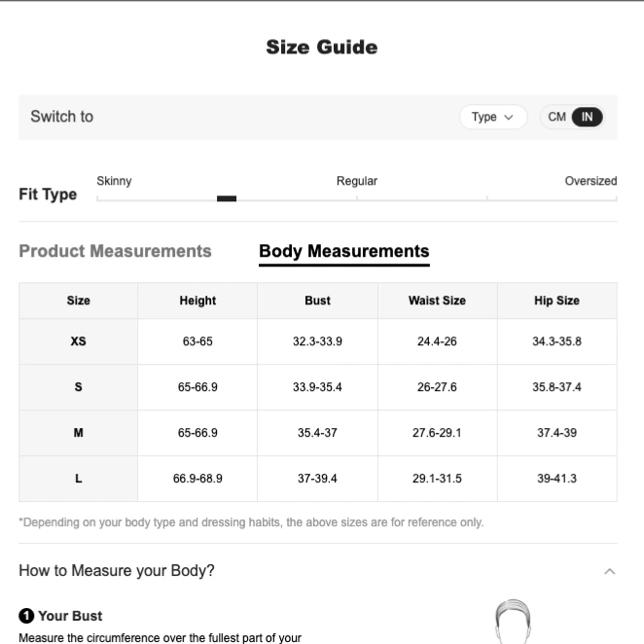644x644 pixels.
Task: Select the XS size row label
Action: pos(78,341)
